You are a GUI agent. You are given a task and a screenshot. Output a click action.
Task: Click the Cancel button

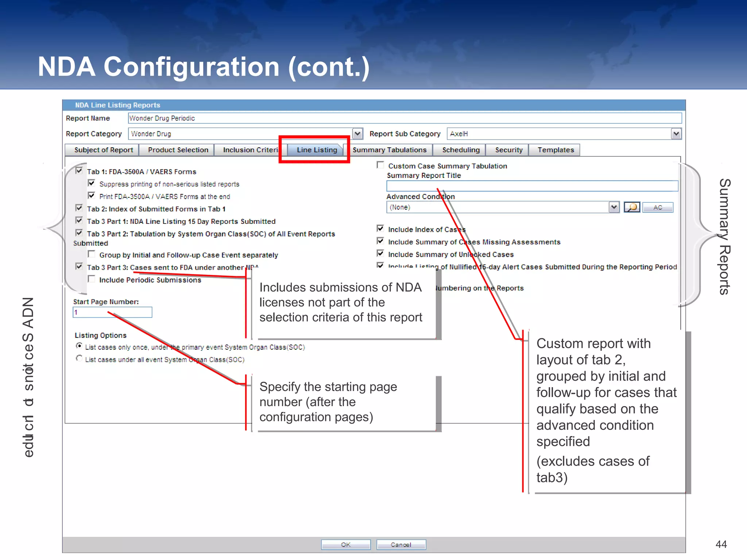pyautogui.click(x=401, y=545)
